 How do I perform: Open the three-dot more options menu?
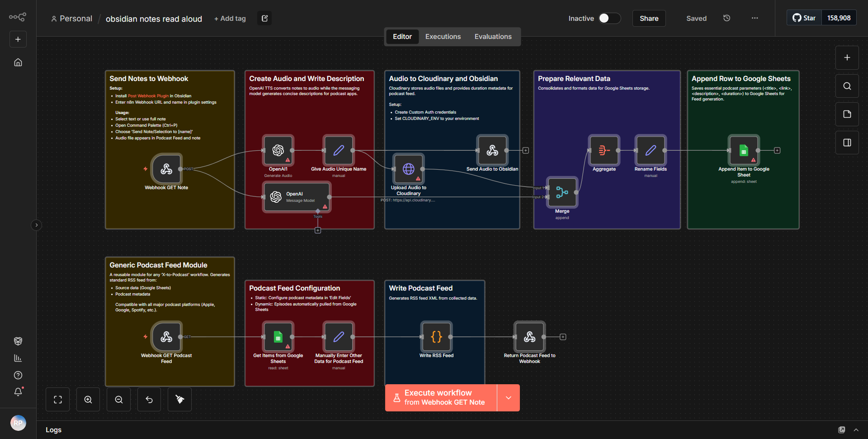click(755, 18)
